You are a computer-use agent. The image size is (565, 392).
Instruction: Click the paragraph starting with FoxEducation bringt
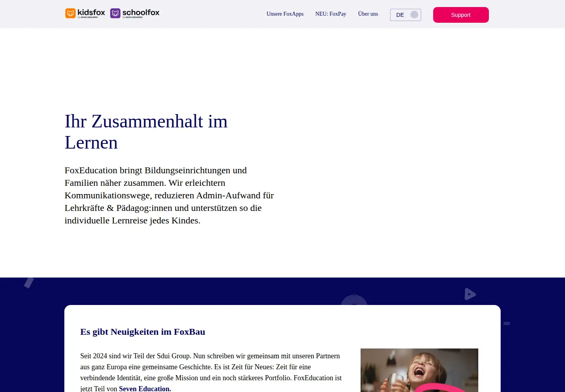pyautogui.click(x=169, y=195)
